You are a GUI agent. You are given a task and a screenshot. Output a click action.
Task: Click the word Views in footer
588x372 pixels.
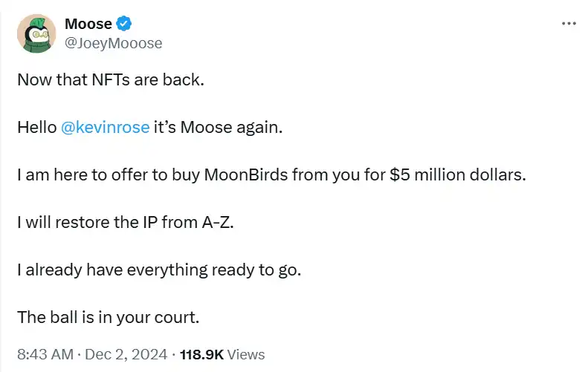(x=246, y=354)
